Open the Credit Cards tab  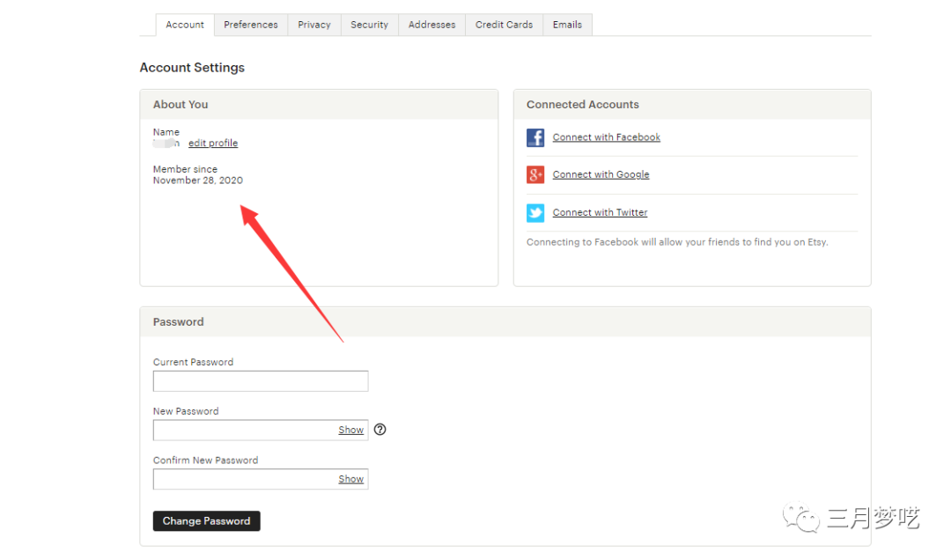(504, 25)
